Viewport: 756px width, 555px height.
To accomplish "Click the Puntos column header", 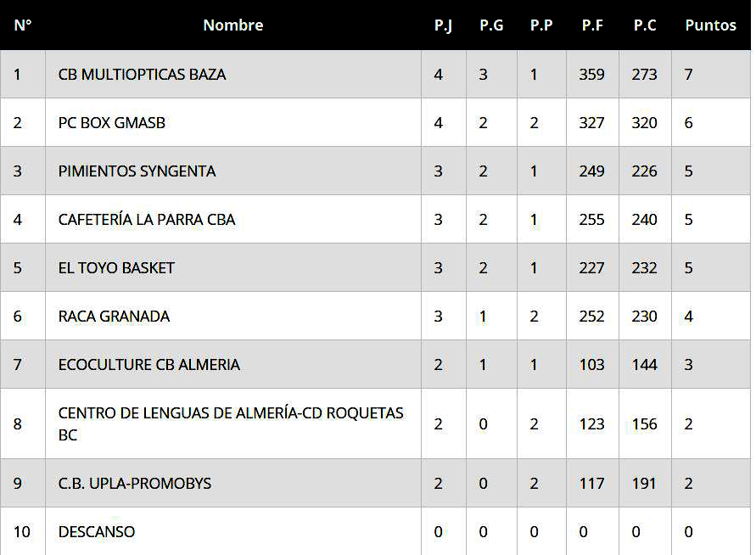I will point(710,25).
